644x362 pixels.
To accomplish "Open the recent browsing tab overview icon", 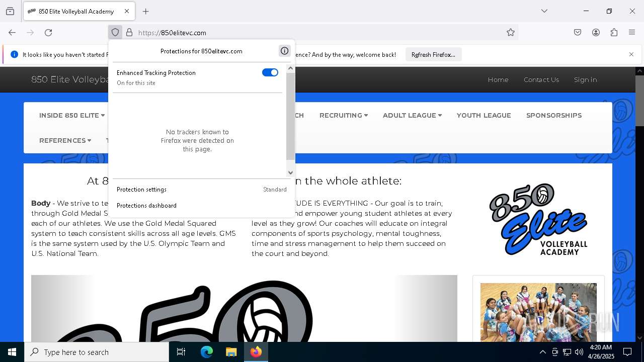I will click(10, 11).
